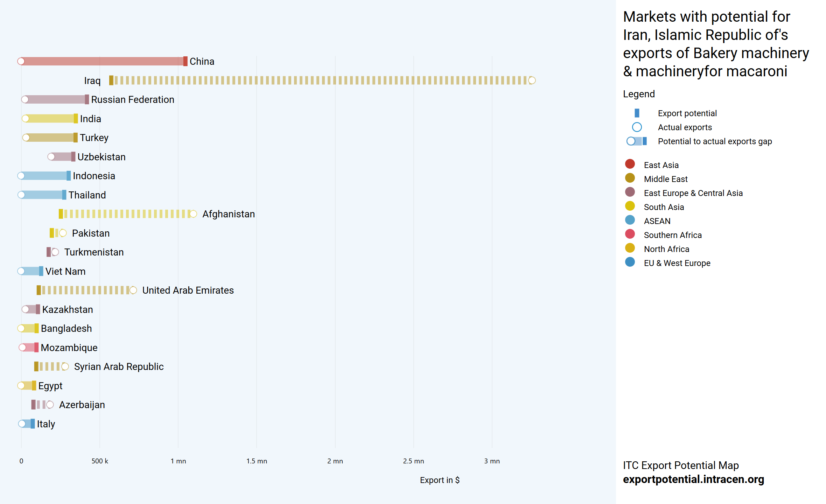Viewport: 826px width, 504px height.
Task: Click the Russian Federation bar label
Action: [132, 99]
